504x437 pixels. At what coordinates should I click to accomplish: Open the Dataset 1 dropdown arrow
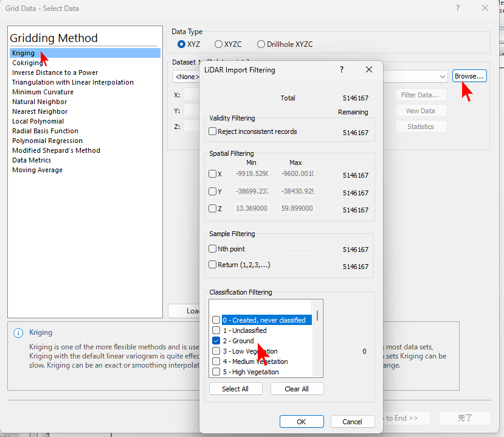(442, 77)
